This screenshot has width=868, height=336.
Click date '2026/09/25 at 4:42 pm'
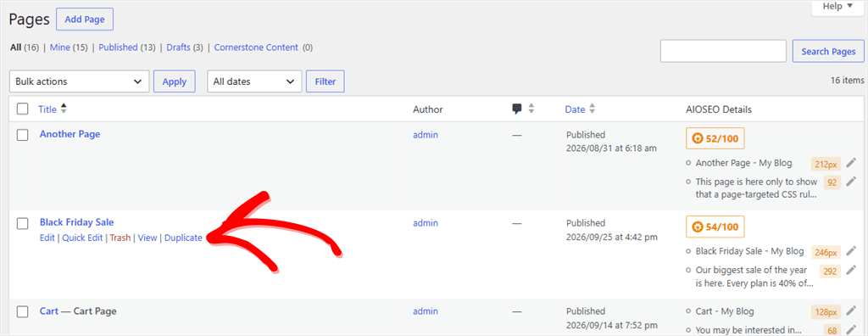tap(612, 237)
